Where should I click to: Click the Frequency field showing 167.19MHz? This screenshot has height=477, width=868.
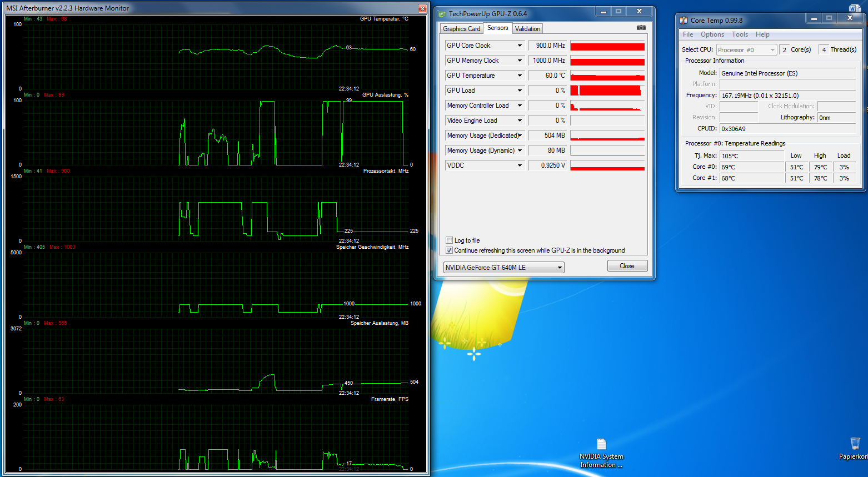click(788, 96)
